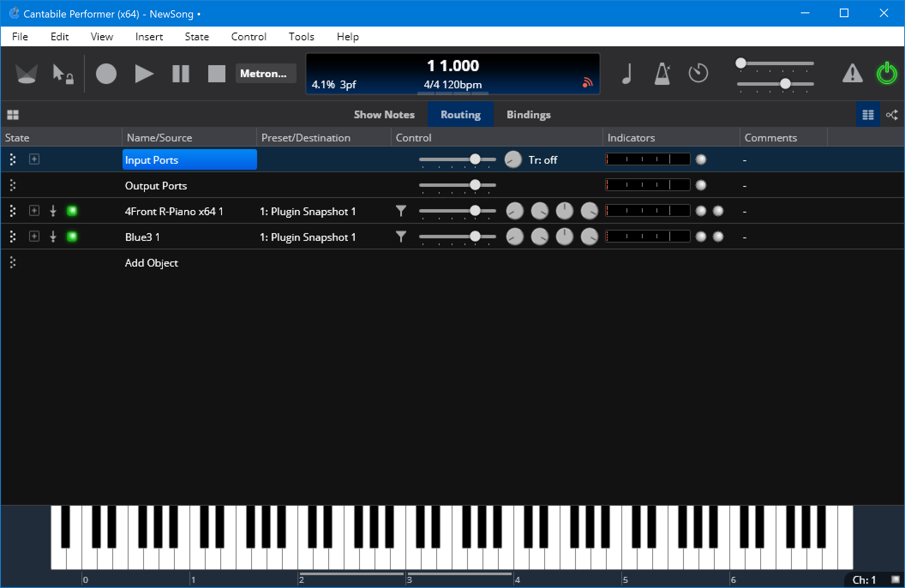Click first indicator LED in Blue3 1 row
Viewport: 905px width, 588px height.
tap(701, 237)
